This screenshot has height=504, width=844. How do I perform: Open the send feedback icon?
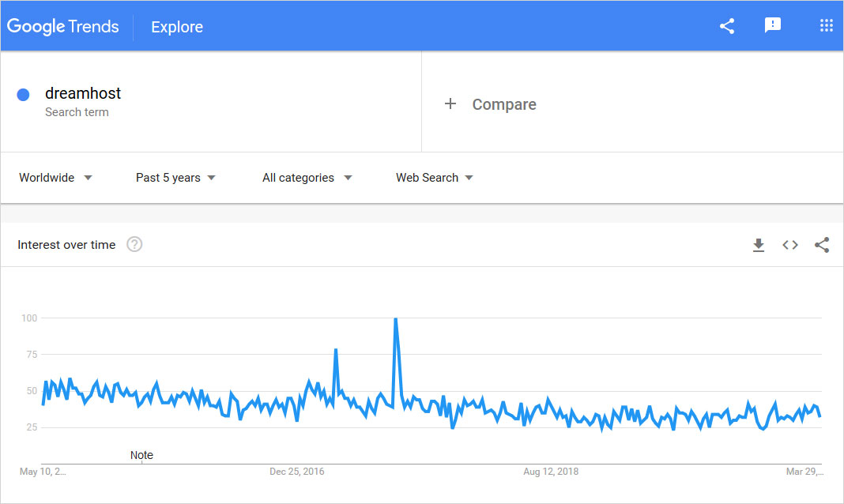coord(773,25)
